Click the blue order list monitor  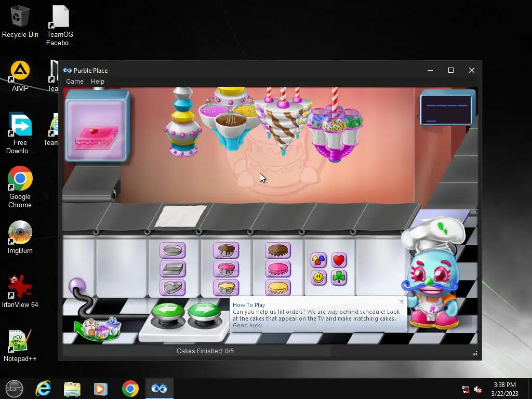(447, 108)
